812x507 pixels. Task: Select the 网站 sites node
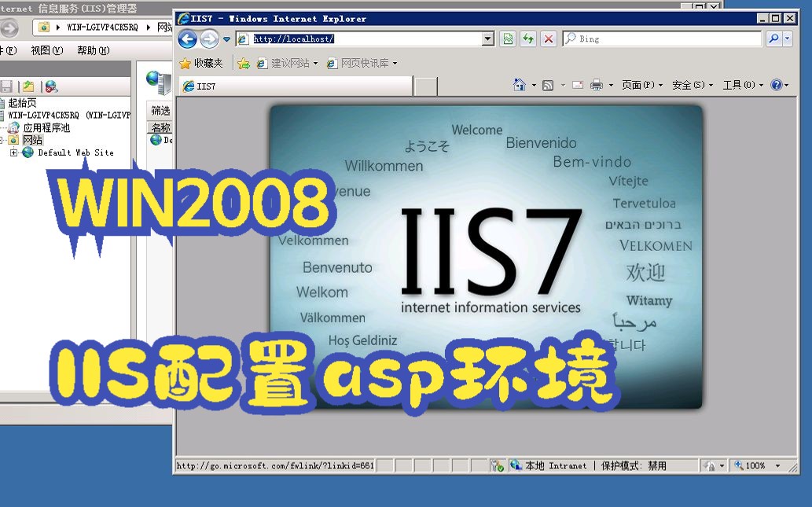tap(32, 140)
